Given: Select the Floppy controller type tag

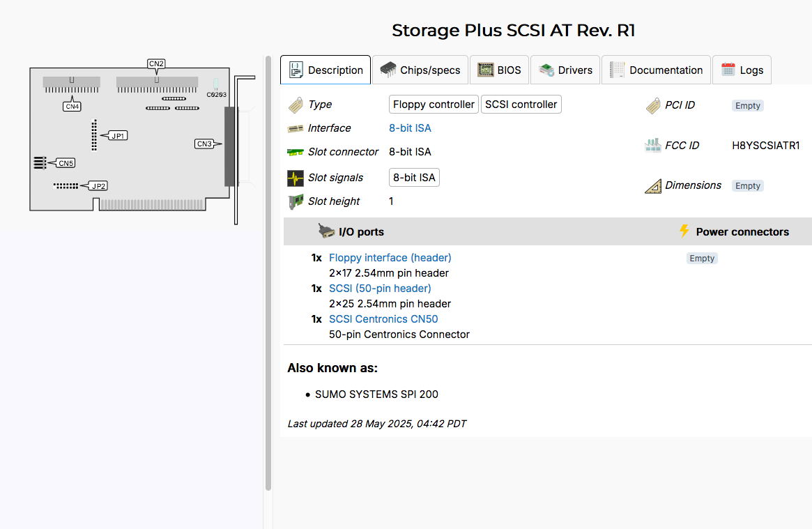Looking at the screenshot, I should coord(434,105).
